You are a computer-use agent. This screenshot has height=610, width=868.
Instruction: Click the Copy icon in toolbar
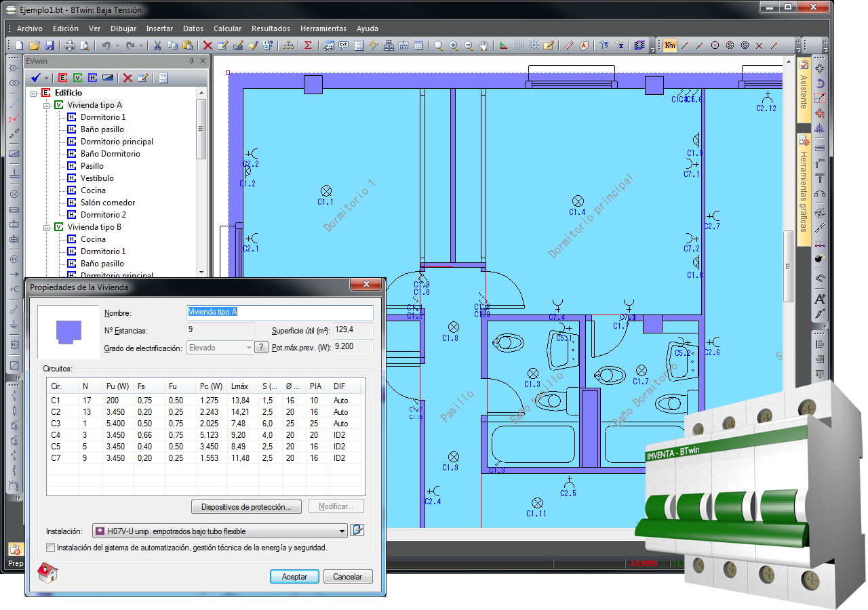coord(172,45)
